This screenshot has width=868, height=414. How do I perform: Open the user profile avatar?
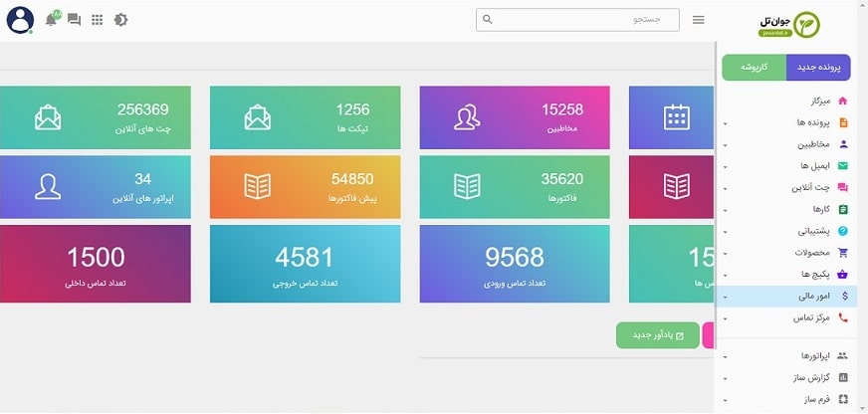20,20
